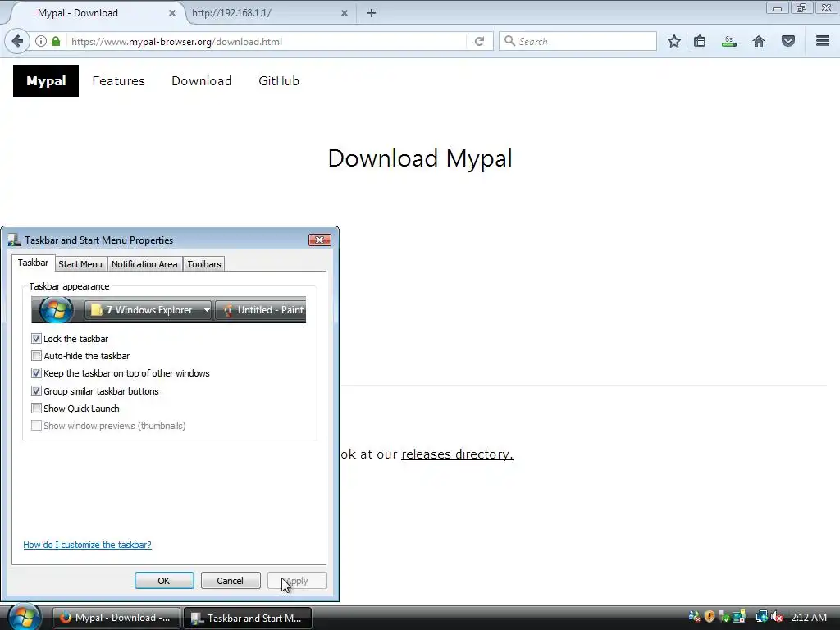The width and height of the screenshot is (840, 630).
Task: Close the Mypal - Download tab
Action: pos(172,13)
